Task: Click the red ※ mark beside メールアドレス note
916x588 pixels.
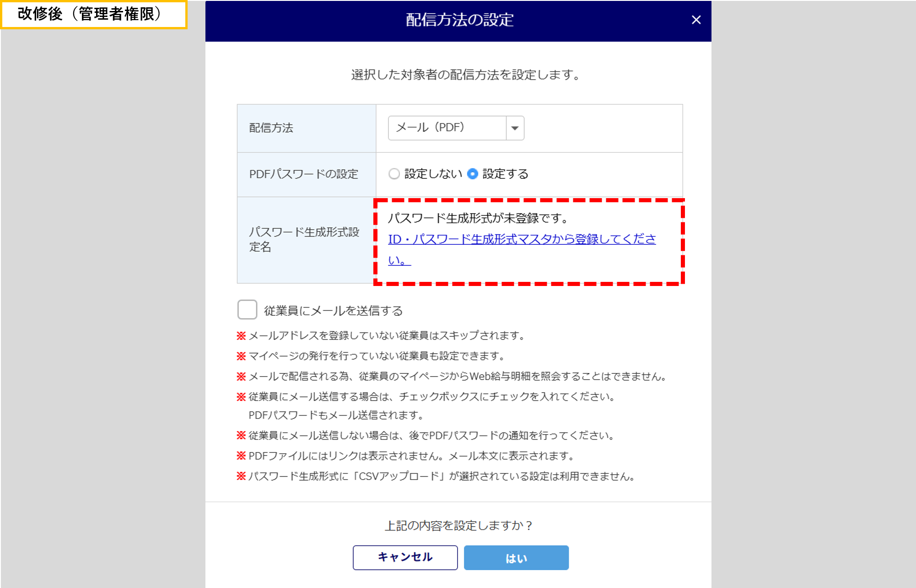Action: [241, 336]
